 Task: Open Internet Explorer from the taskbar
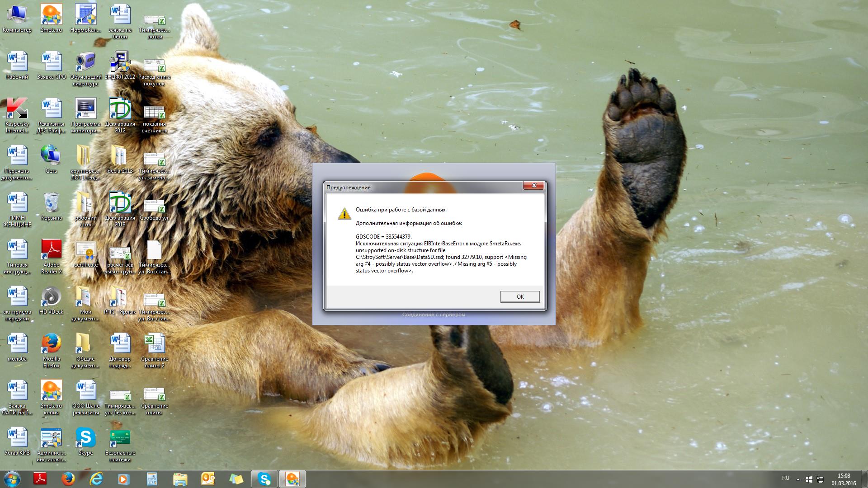pyautogui.click(x=96, y=479)
